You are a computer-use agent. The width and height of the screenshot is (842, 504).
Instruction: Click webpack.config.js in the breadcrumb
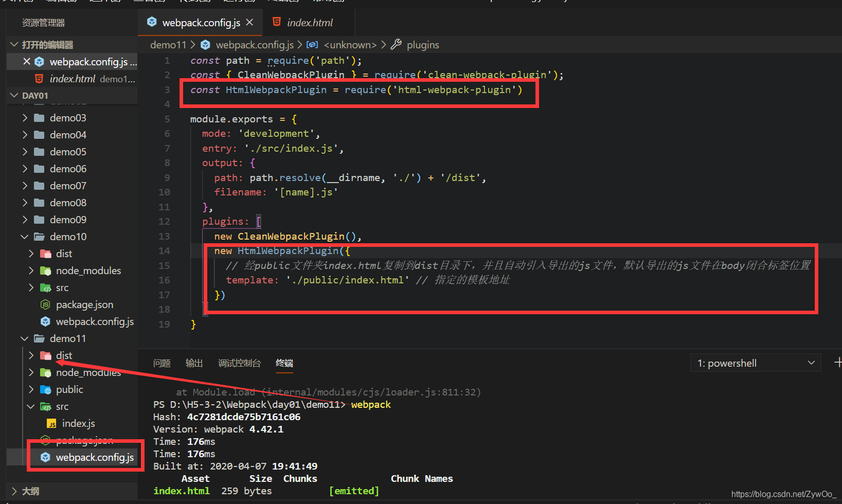tap(255, 45)
